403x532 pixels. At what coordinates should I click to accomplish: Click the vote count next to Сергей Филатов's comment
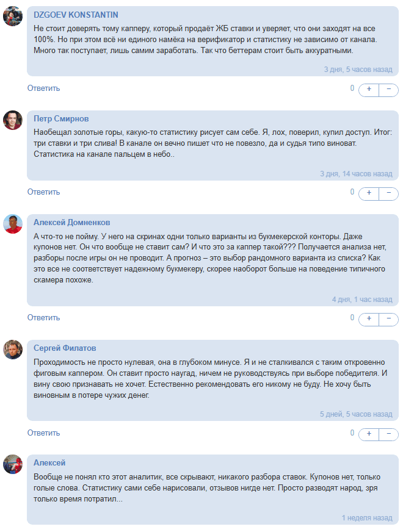click(352, 434)
